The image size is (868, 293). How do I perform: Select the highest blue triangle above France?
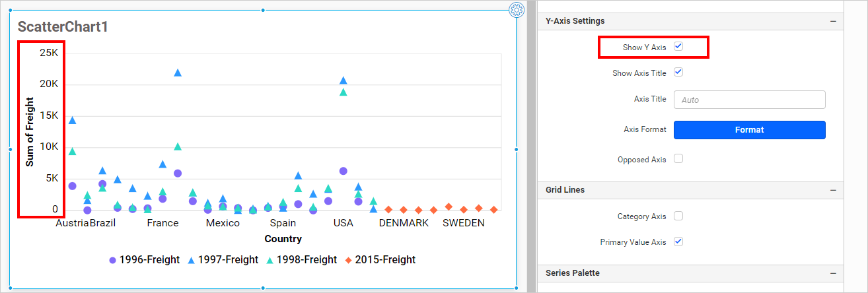coord(177,73)
